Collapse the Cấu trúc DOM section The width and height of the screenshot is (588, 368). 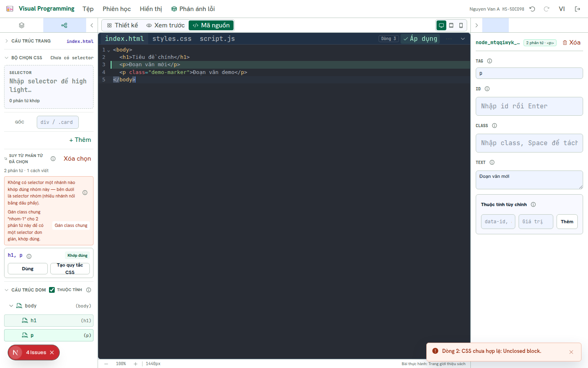tap(7, 290)
